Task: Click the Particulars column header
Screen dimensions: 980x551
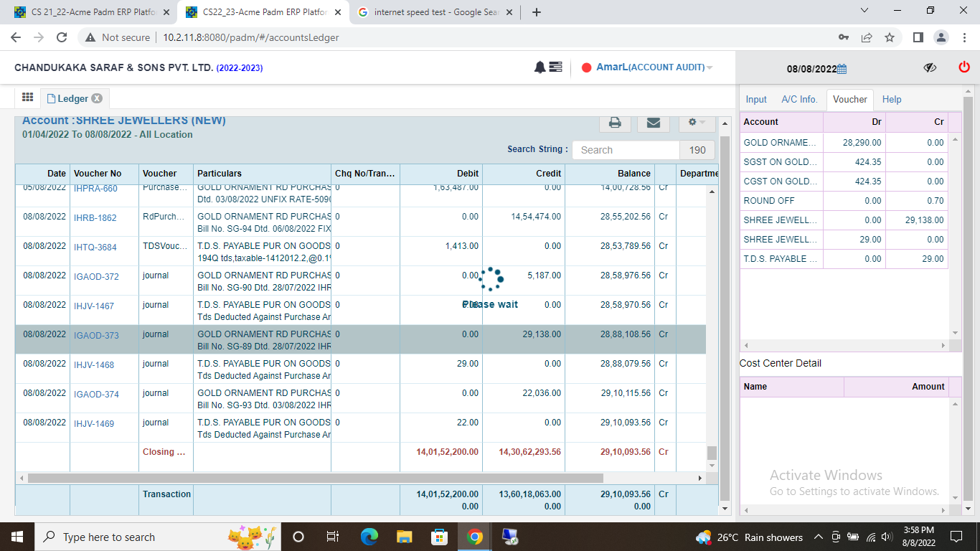Action: pos(263,174)
